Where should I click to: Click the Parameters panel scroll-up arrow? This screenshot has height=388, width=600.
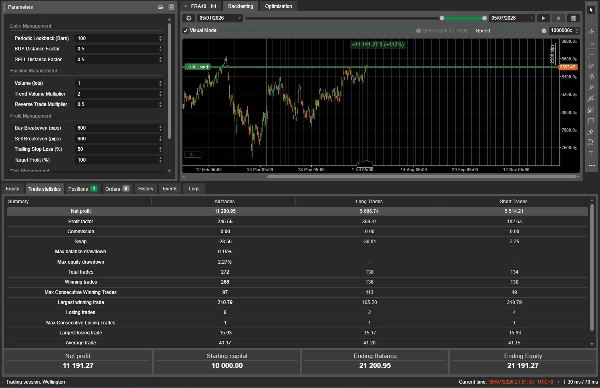click(170, 19)
